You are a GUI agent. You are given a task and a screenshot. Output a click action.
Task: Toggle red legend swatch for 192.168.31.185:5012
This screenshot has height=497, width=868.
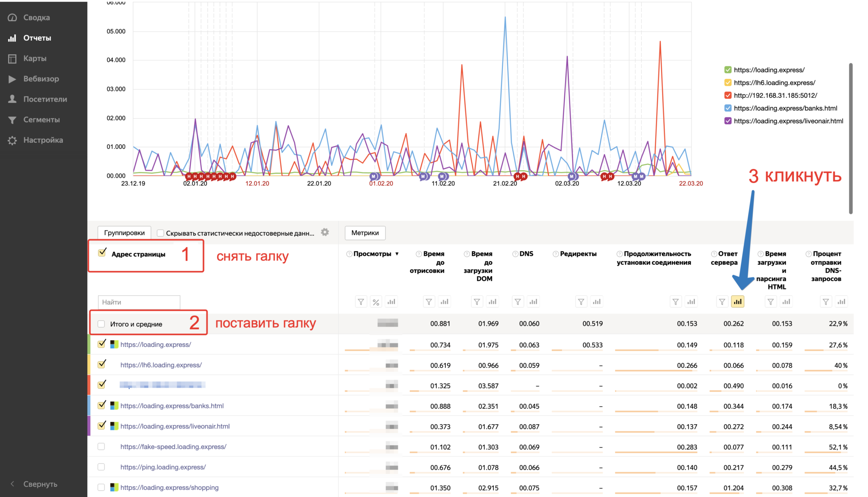728,95
